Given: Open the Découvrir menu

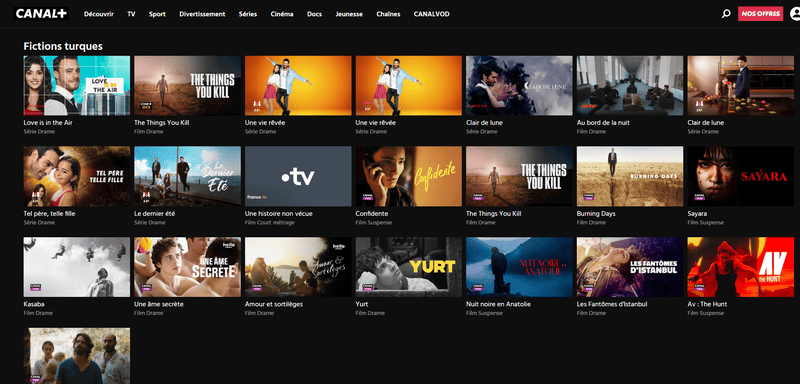Looking at the screenshot, I should tap(99, 14).
